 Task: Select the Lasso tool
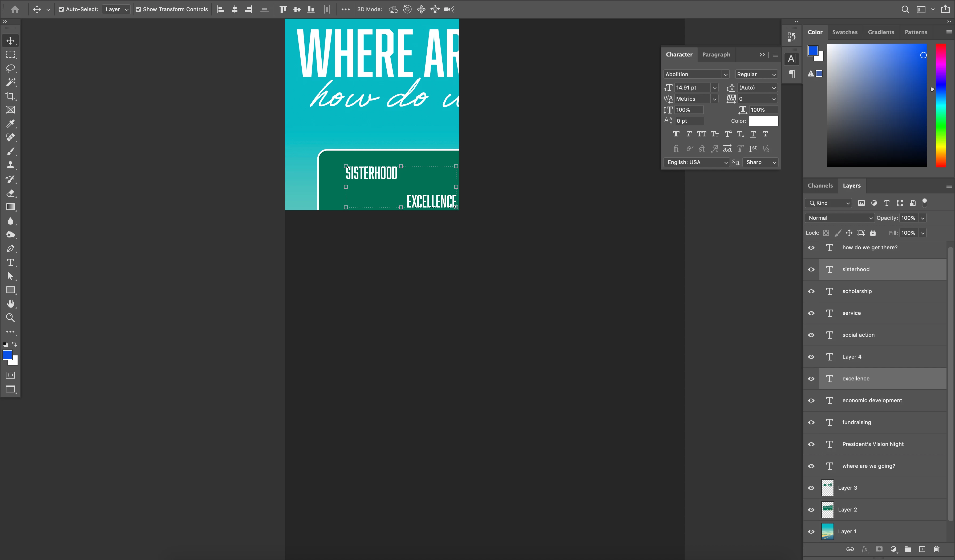click(x=10, y=68)
